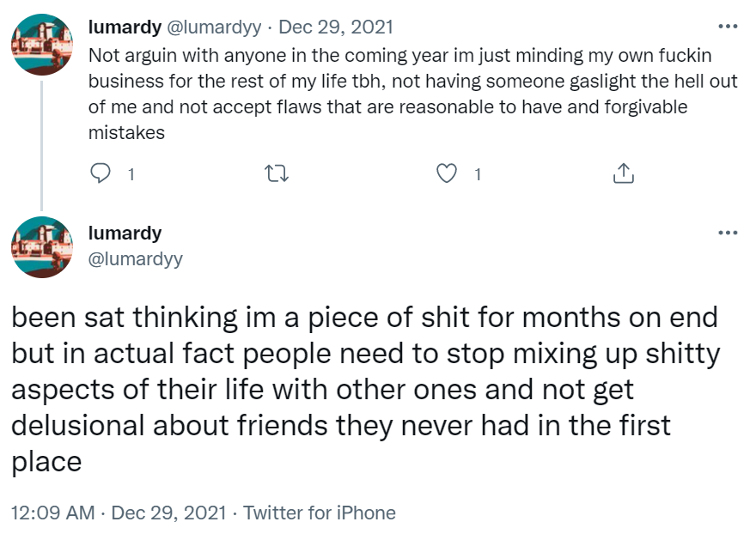Click the @lumardyy handle under the main tweet name

pos(136,258)
